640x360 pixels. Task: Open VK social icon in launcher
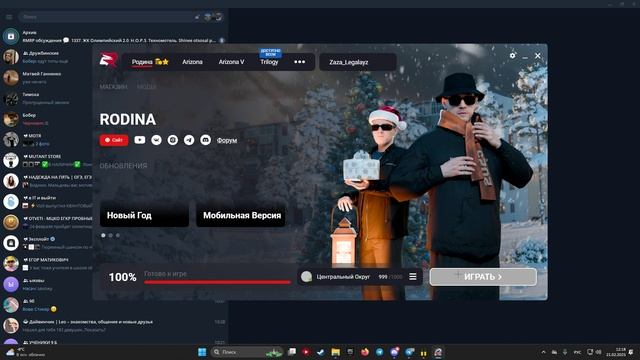(x=156, y=140)
